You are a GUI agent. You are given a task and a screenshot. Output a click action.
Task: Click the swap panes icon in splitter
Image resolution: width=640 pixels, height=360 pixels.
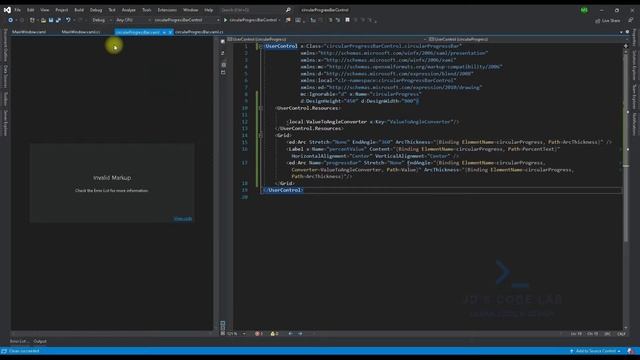(222, 53)
